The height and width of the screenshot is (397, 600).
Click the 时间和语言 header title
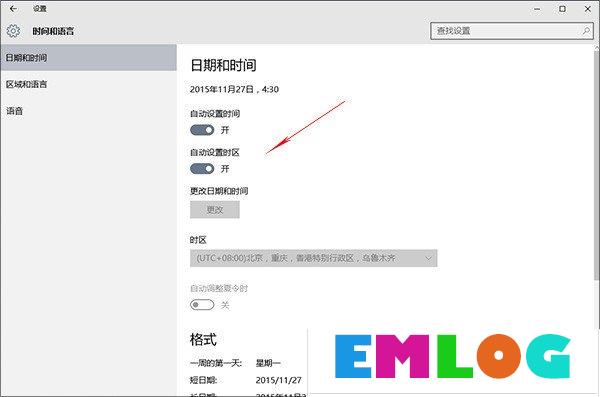[x=53, y=31]
